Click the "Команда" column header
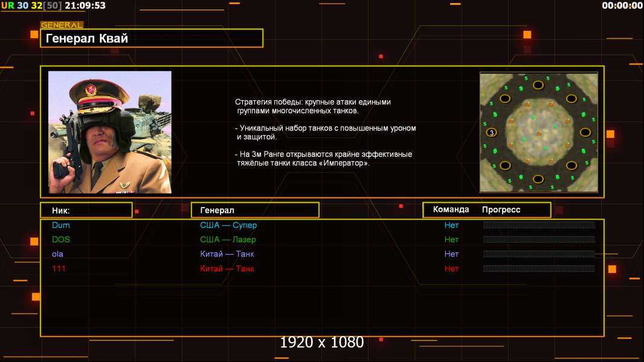The width and height of the screenshot is (644, 362). coord(451,209)
